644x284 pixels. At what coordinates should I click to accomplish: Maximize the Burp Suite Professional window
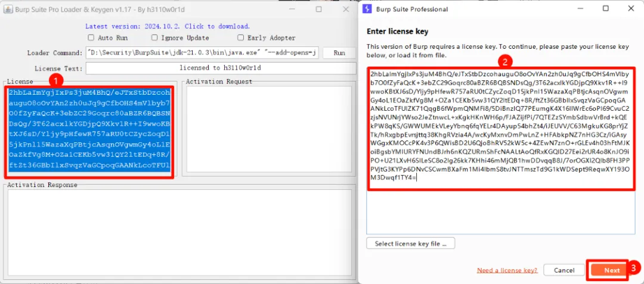606,8
